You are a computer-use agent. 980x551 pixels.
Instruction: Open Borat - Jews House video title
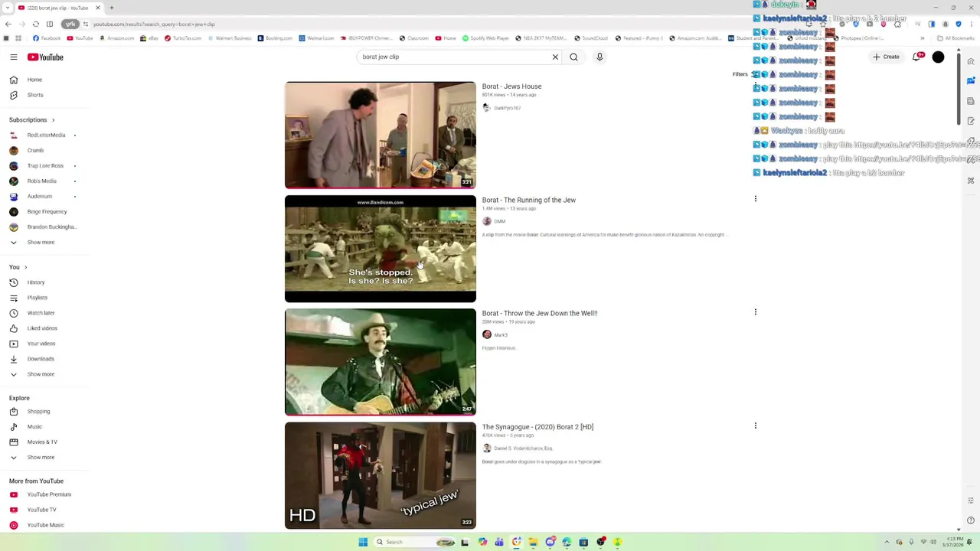pyautogui.click(x=511, y=86)
